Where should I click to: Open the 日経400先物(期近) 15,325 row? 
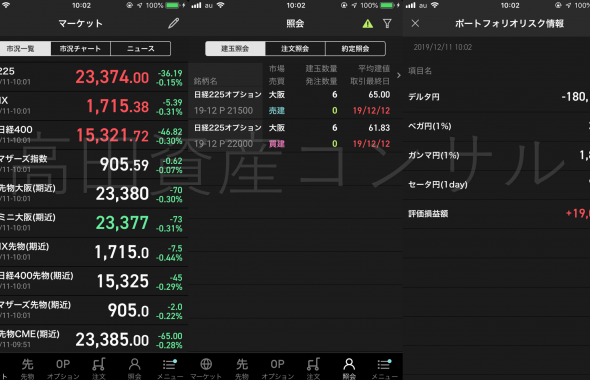(x=94, y=281)
